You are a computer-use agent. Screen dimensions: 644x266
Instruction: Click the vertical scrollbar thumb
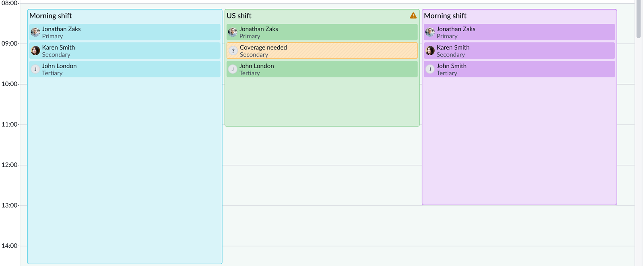point(638,19)
